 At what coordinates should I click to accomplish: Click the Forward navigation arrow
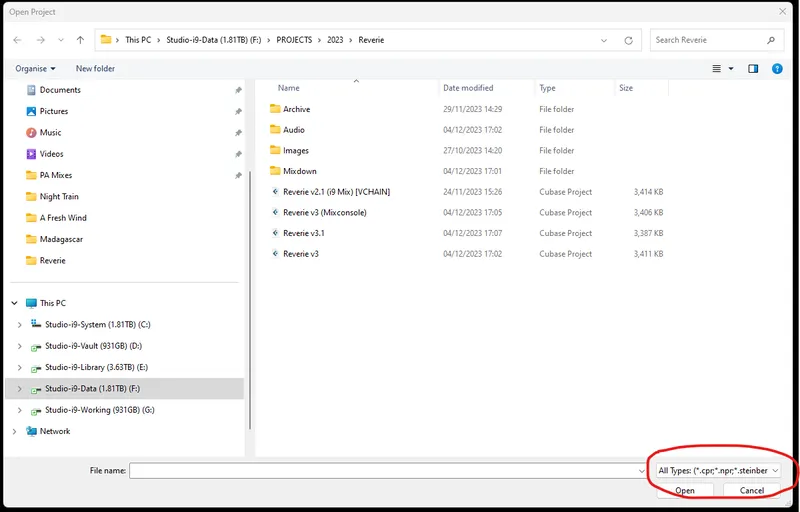[x=41, y=40]
